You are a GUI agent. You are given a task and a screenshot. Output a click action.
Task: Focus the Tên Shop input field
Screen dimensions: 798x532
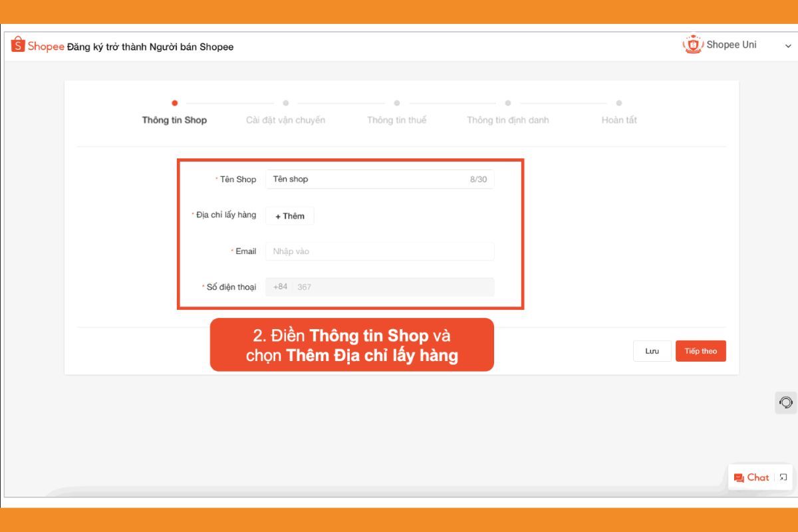point(380,179)
